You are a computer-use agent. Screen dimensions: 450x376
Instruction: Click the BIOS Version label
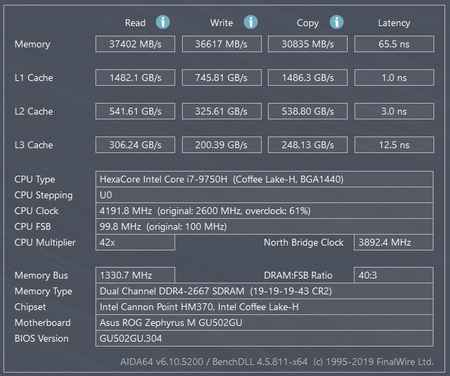(41, 339)
